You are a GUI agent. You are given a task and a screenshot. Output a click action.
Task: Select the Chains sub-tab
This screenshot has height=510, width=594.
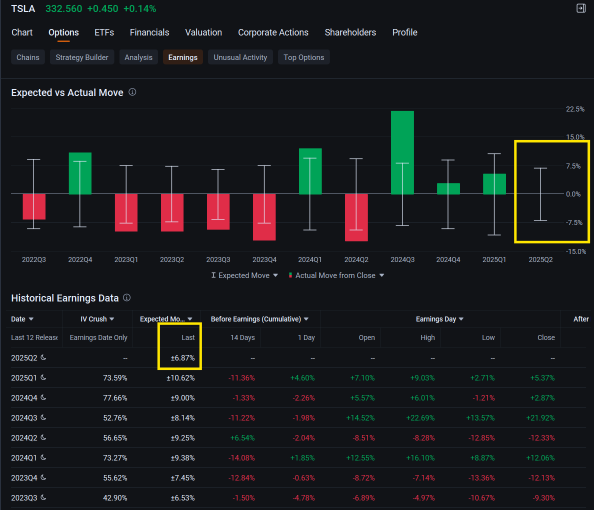point(28,57)
